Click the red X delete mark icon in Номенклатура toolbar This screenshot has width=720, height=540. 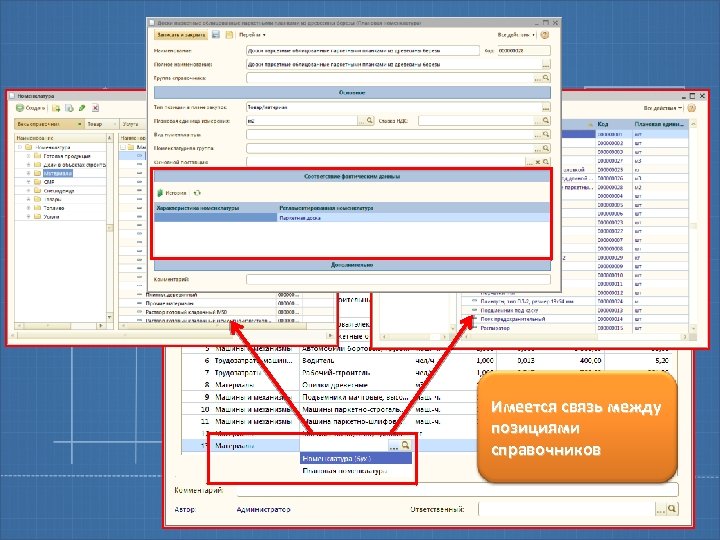(x=95, y=108)
